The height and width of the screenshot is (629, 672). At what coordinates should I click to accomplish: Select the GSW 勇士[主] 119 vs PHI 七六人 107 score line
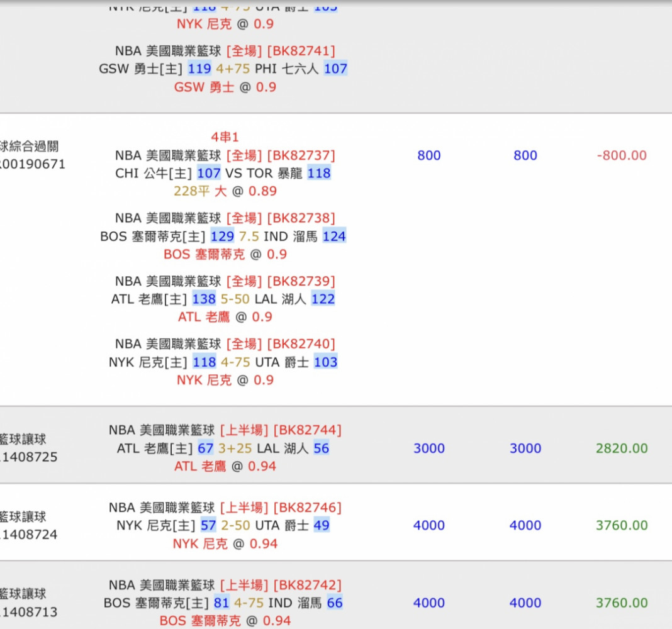tap(223, 69)
